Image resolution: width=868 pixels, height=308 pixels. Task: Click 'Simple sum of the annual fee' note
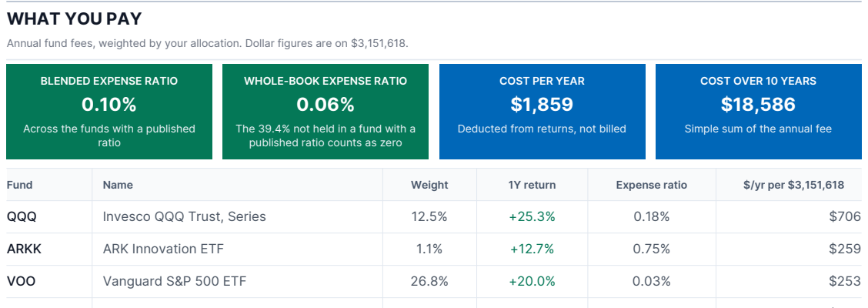click(759, 129)
